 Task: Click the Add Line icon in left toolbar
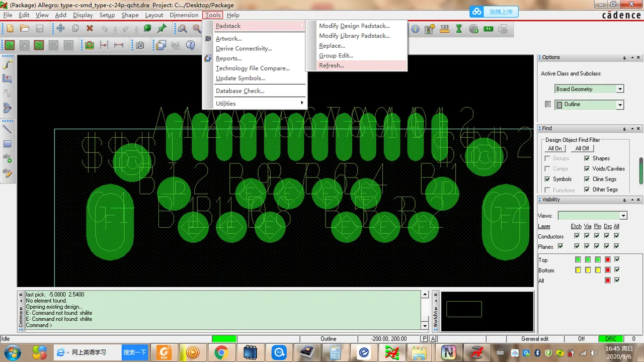tap(8, 129)
